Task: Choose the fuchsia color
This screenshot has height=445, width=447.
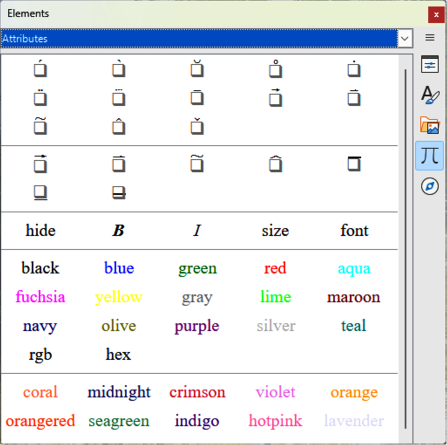Action: 40,297
